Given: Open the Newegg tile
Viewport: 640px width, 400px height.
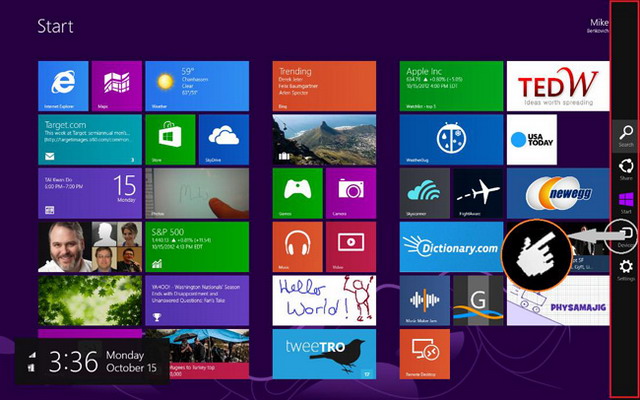Looking at the screenshot, I should pos(558,193).
